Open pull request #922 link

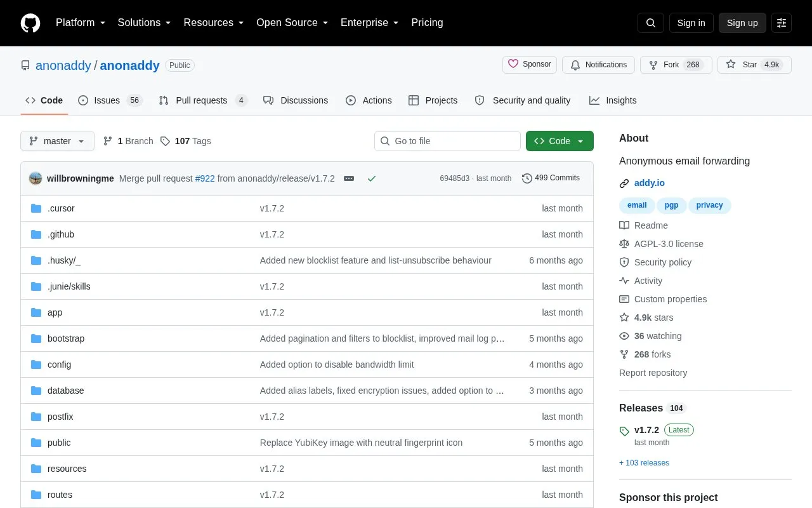(x=205, y=178)
